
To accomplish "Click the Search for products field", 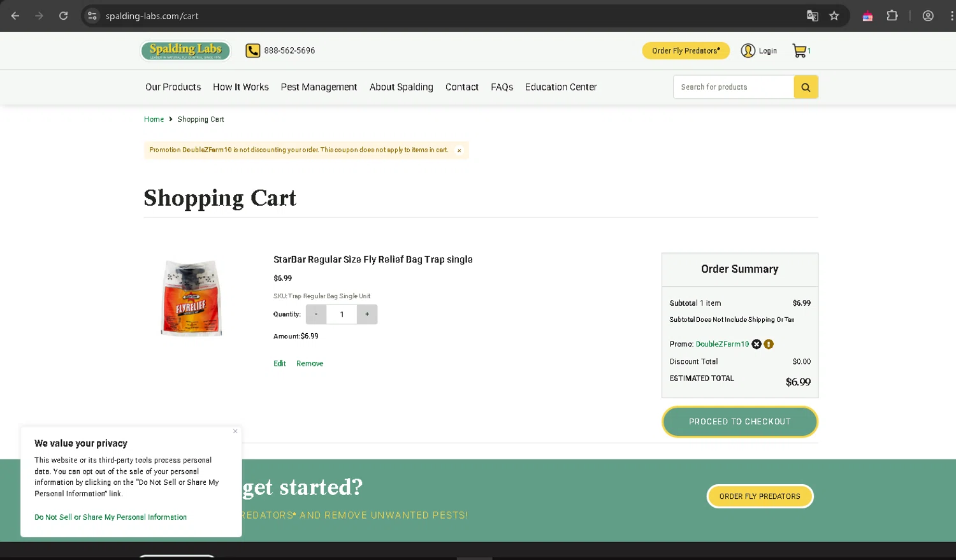I will point(734,87).
